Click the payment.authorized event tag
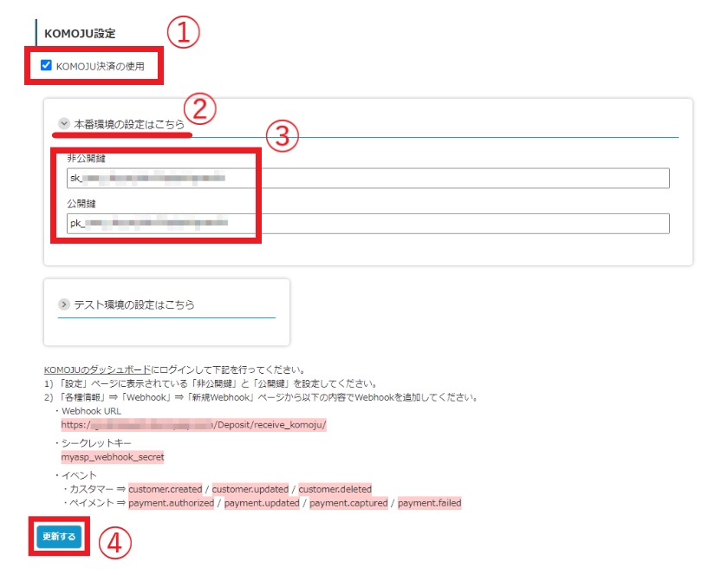This screenshot has height=575, width=728. click(171, 503)
